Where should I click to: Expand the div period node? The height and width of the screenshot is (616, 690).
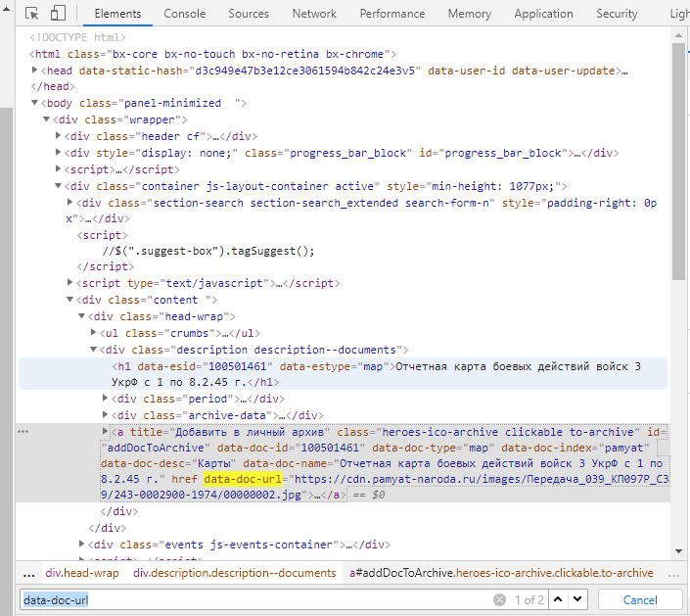(x=105, y=398)
